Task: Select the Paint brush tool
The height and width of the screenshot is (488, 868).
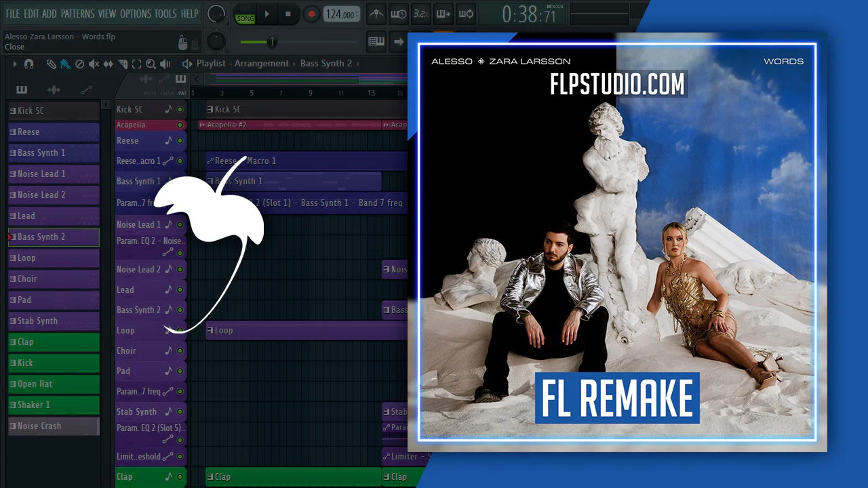Action: [65, 64]
